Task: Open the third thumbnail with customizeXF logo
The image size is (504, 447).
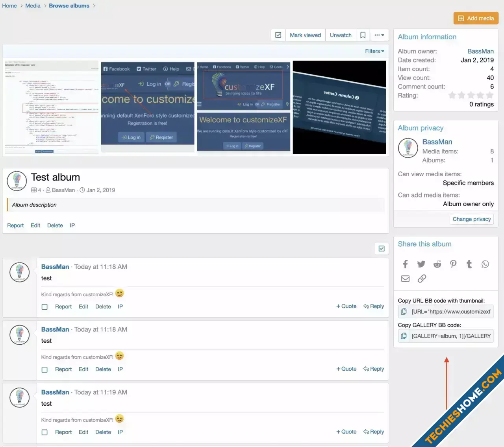Action: pos(243,107)
